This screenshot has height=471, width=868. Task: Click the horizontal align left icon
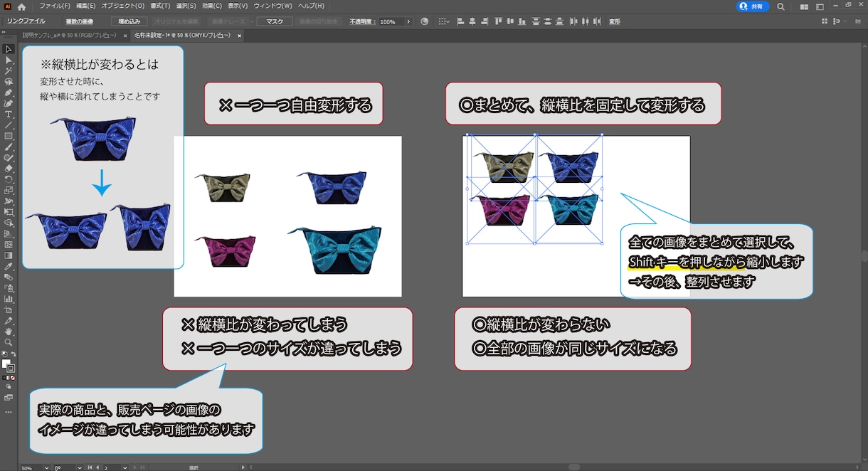tap(460, 22)
